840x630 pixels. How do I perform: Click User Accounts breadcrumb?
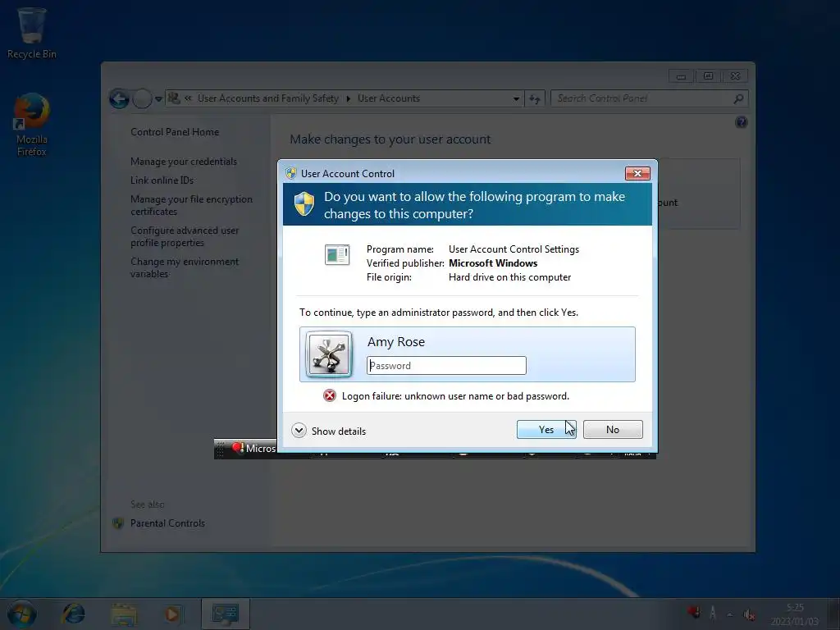pos(388,98)
